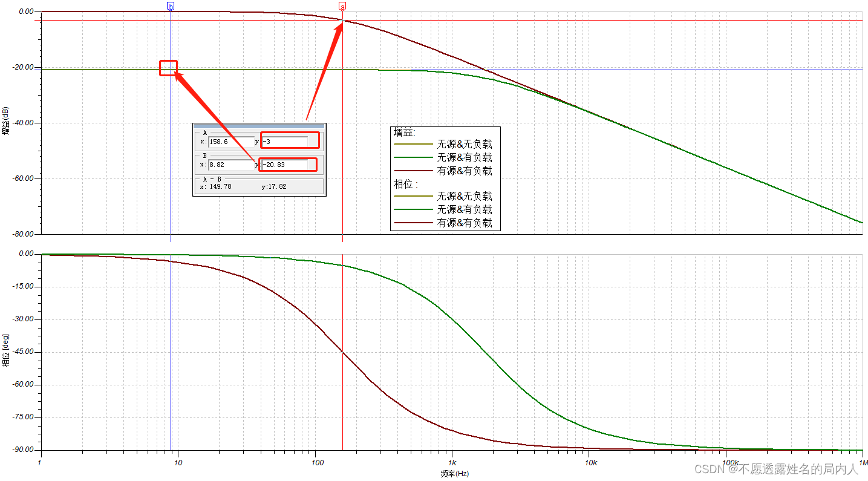Select 无源&有负载 entry under 相位 legend
This screenshot has height=481, width=868.
tap(465, 209)
